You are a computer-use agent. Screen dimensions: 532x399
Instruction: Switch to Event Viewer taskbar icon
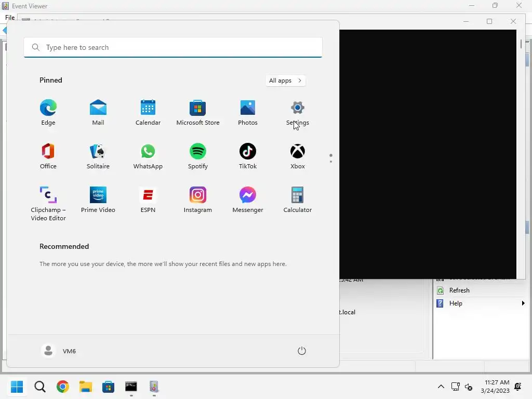pos(154,387)
